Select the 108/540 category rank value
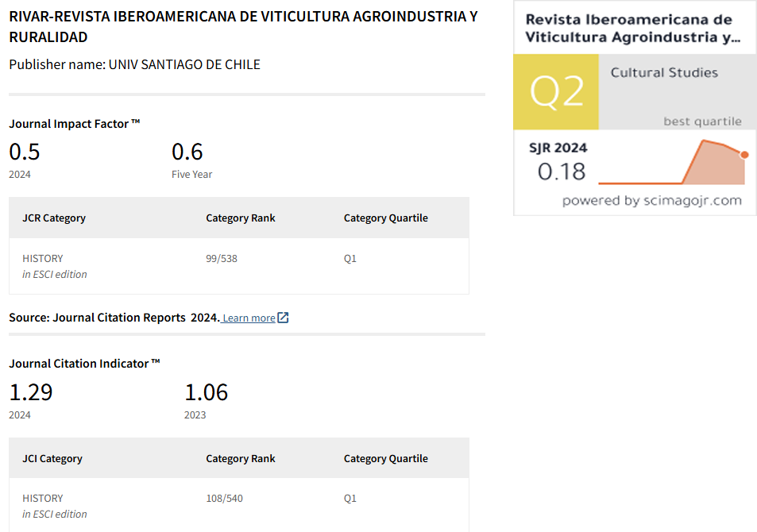The height and width of the screenshot is (532, 757). 225,498
